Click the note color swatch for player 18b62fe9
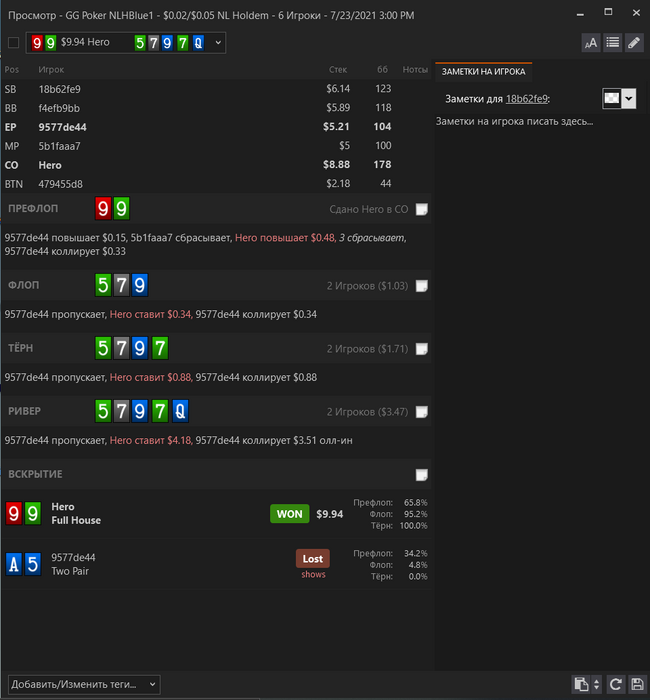 [612, 99]
